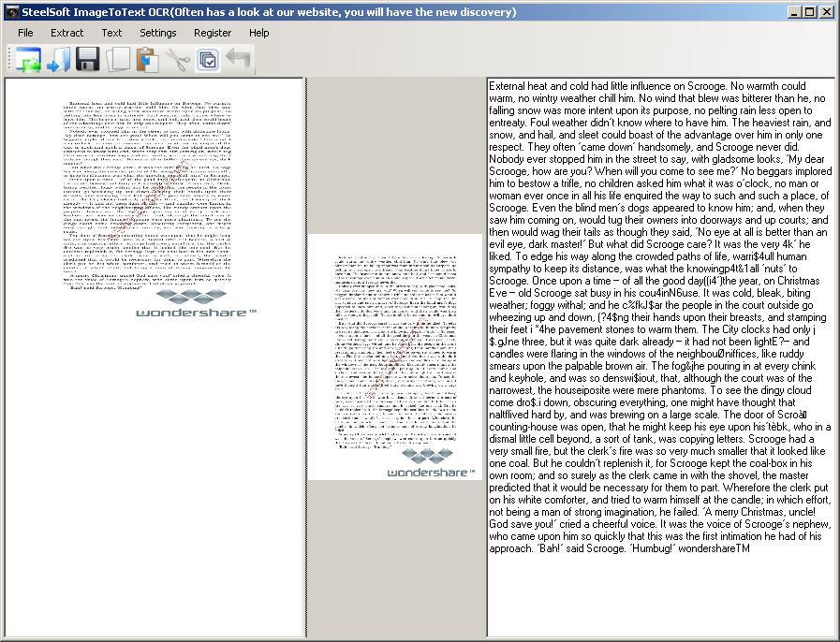Viewport: 840px width, 642px height.
Task: Open the Settings menu
Action: 158,33
